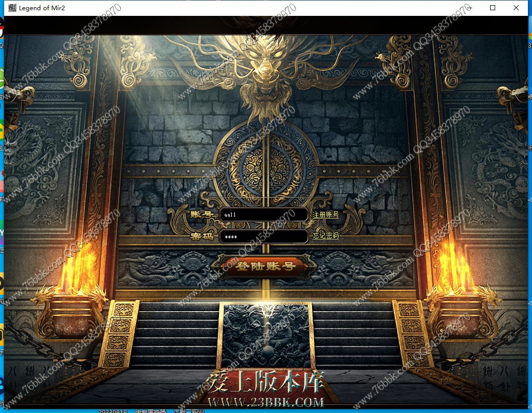The image size is (532, 413).
Task: Open the 注册账号 register account link
Action: (325, 214)
